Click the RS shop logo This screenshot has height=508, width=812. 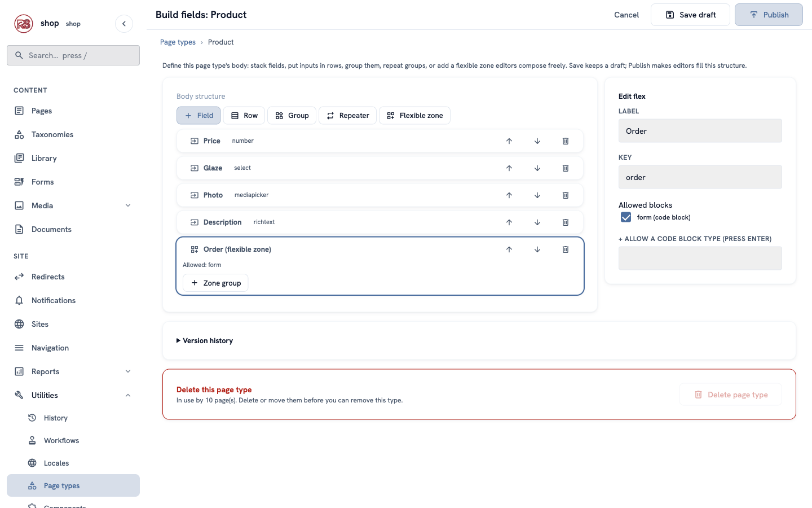24,24
